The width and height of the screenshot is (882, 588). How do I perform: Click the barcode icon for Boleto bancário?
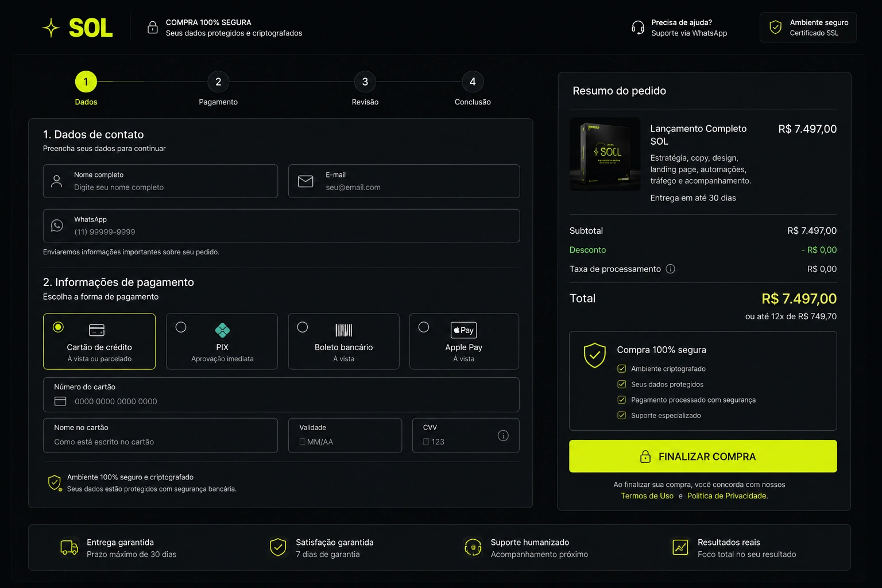tap(344, 330)
